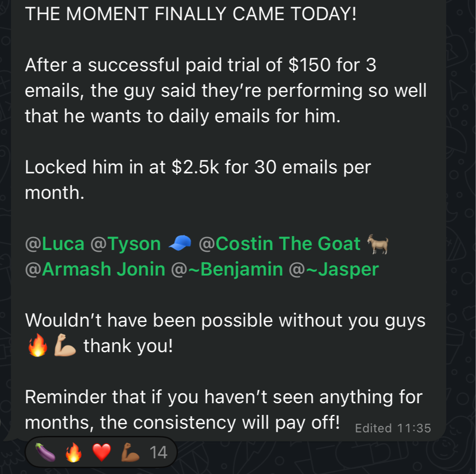Screen dimensions: 476x474
Task: Click the Edited label on the message
Action: [x=373, y=428]
